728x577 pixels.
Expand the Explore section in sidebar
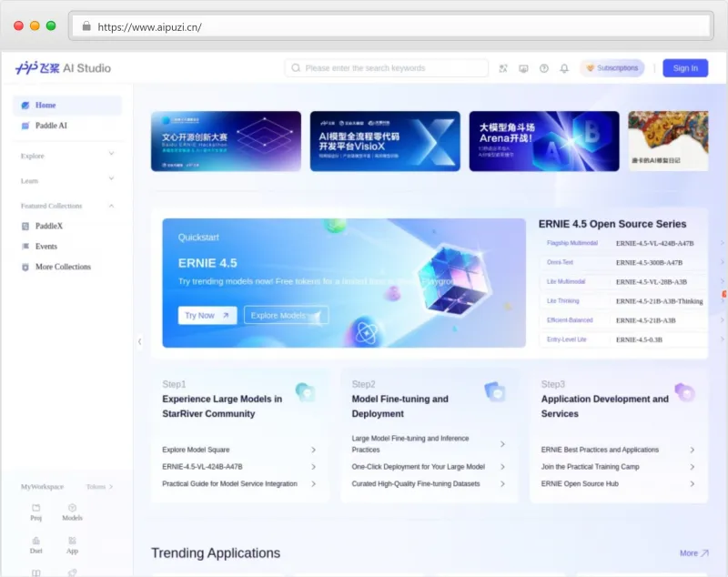coord(111,156)
